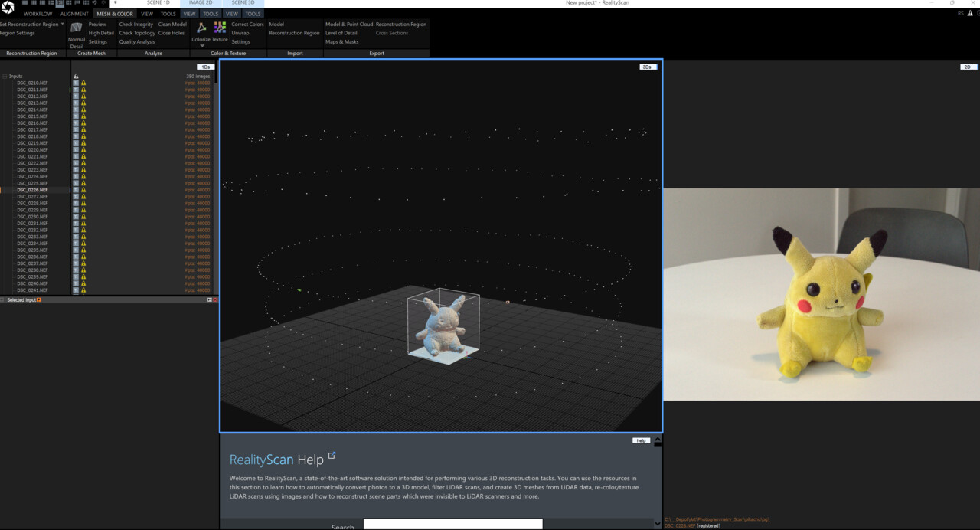Viewport: 980px width, 530px height.
Task: Open the help view selector label
Action: (642, 440)
